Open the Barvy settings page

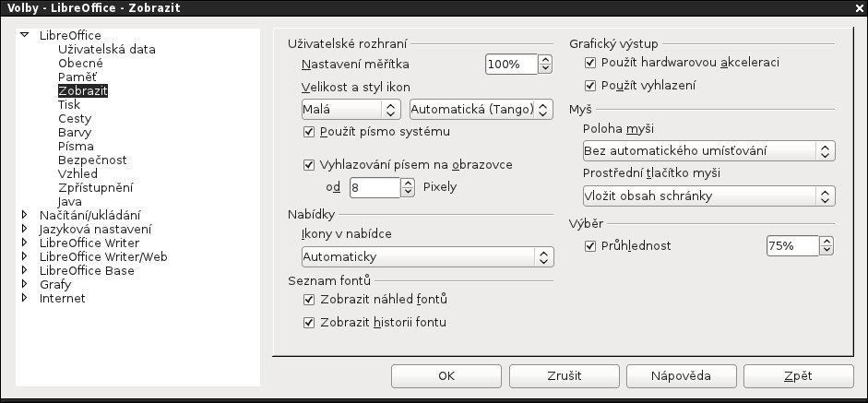(x=75, y=132)
